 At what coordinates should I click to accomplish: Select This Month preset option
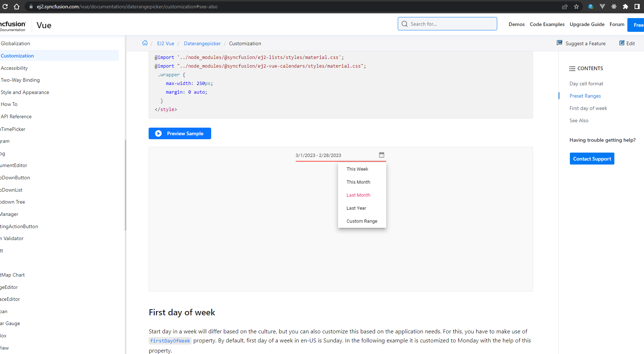pyautogui.click(x=358, y=182)
